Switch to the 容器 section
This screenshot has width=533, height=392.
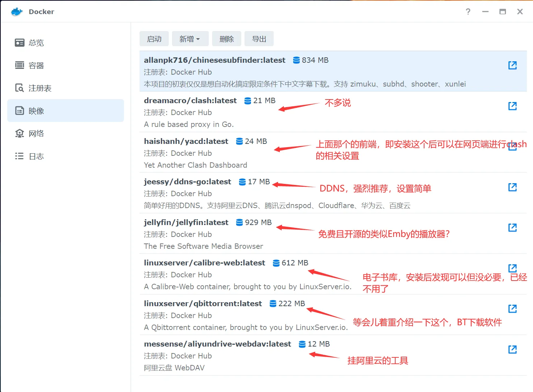pos(66,65)
